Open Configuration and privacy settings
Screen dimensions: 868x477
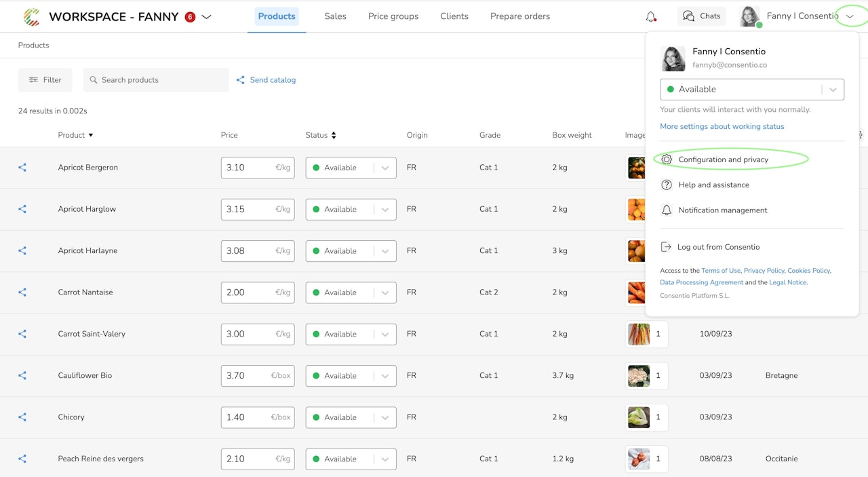click(x=723, y=159)
